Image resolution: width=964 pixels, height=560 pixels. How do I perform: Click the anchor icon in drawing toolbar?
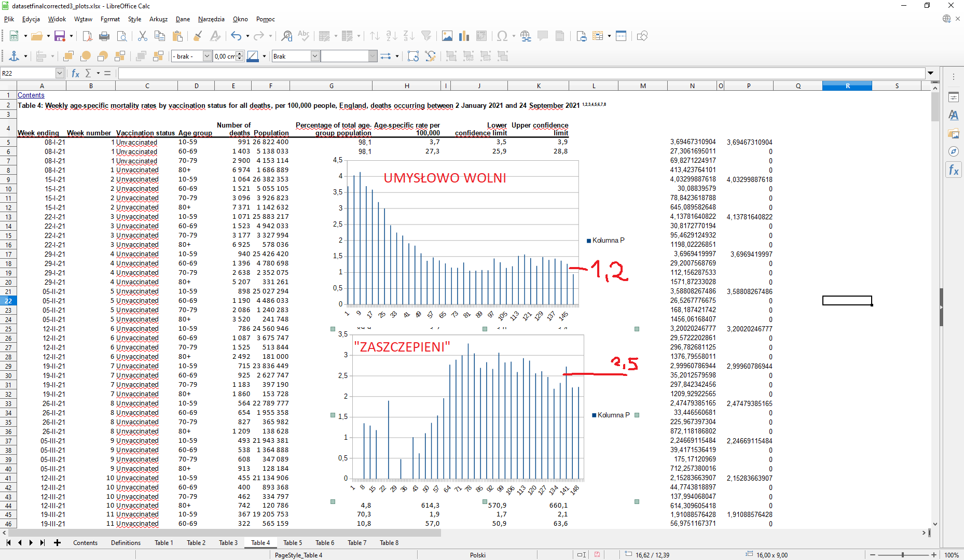pos(14,56)
